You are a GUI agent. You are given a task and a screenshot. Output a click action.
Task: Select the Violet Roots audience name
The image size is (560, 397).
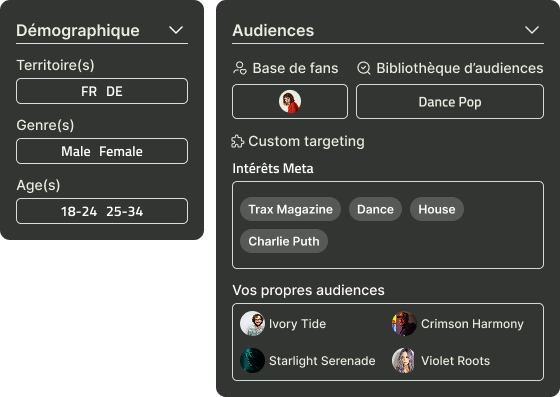click(455, 361)
